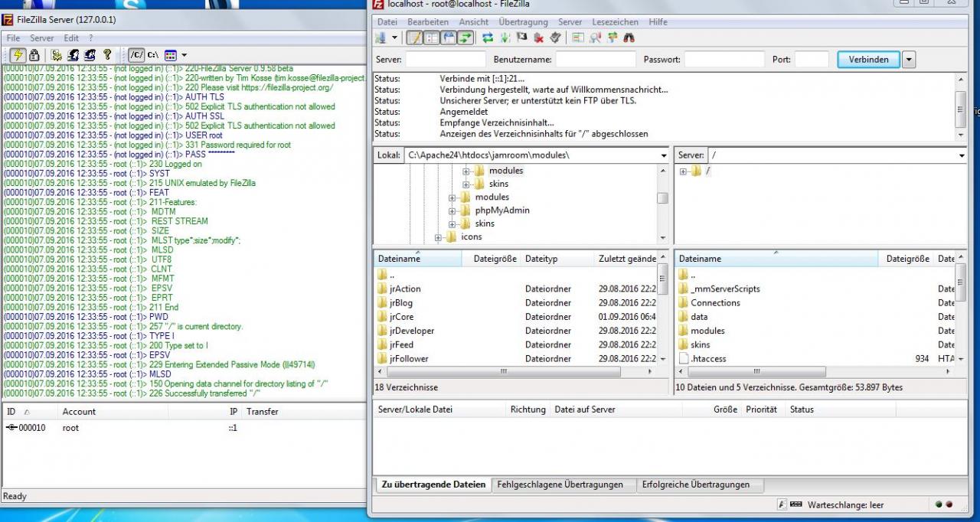Viewport: 980px width, 522px height.
Task: Switch to Fehlgeschlagene Übertragungen tab
Action: point(560,484)
